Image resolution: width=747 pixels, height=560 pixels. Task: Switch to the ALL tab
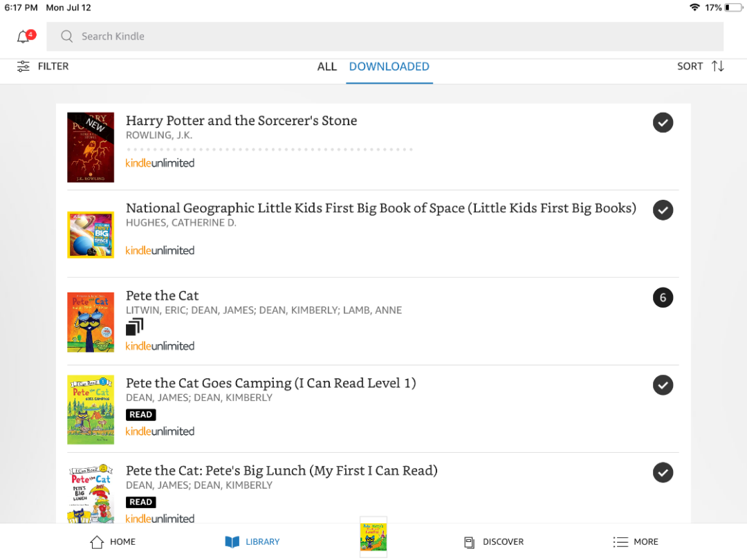click(x=326, y=66)
